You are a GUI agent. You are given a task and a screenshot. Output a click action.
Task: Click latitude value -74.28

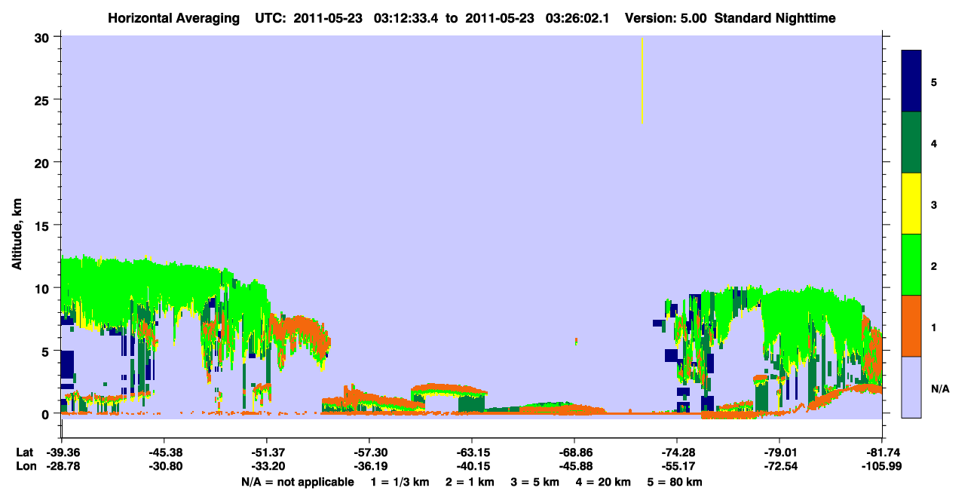point(677,452)
